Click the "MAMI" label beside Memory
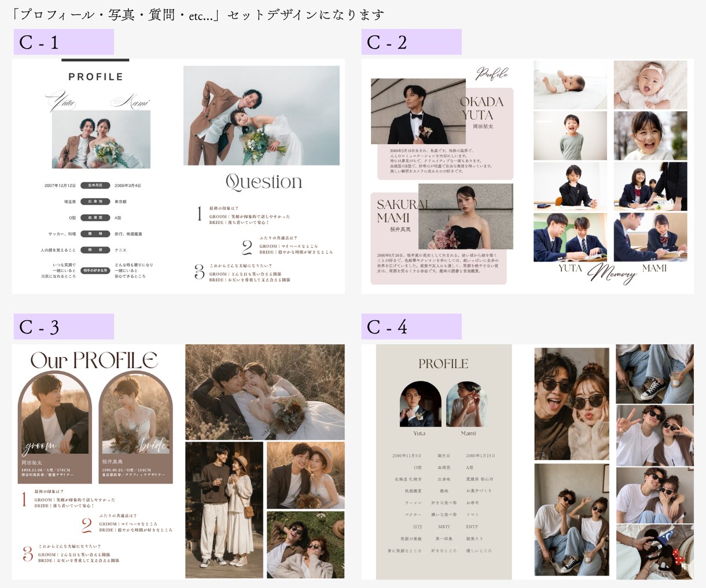Viewport: 706px width, 588px height. click(654, 268)
